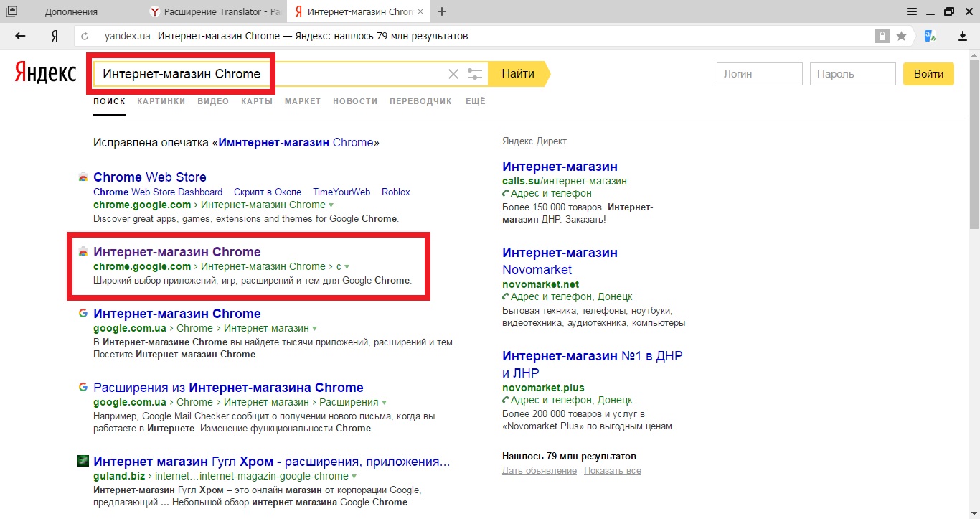Clear the search query with the X
Image resolution: width=980 pixels, height=519 pixels.
click(453, 74)
